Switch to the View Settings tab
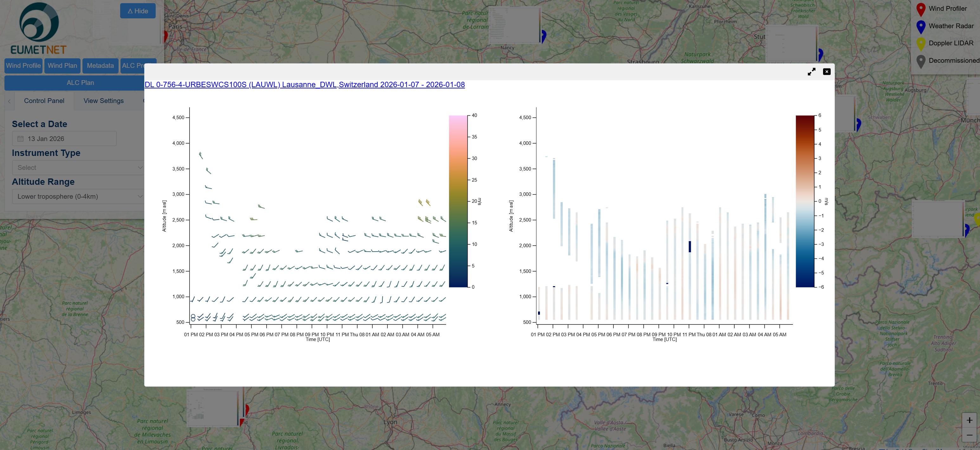The width and height of the screenshot is (980, 450). pyautogui.click(x=103, y=101)
